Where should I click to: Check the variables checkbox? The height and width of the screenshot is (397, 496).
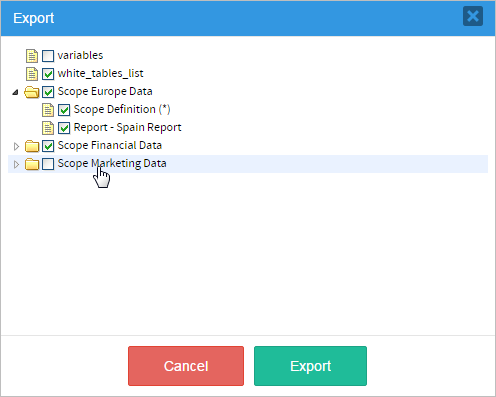(48, 56)
